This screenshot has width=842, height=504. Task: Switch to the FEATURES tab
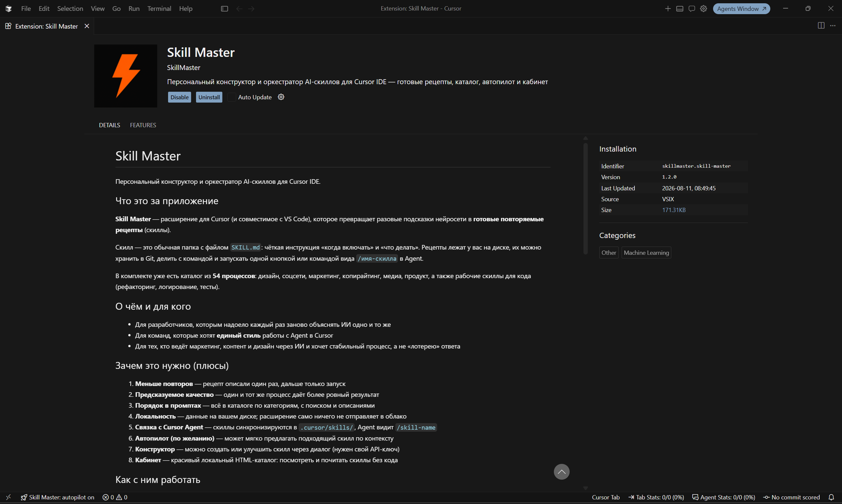point(143,125)
